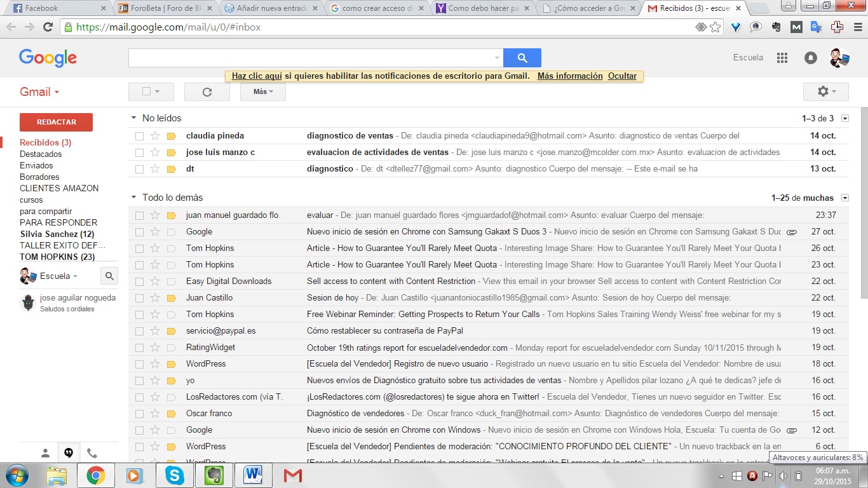Open diagnostico de ventas email subject
Image resolution: width=868 pixels, height=488 pixels.
click(x=350, y=135)
